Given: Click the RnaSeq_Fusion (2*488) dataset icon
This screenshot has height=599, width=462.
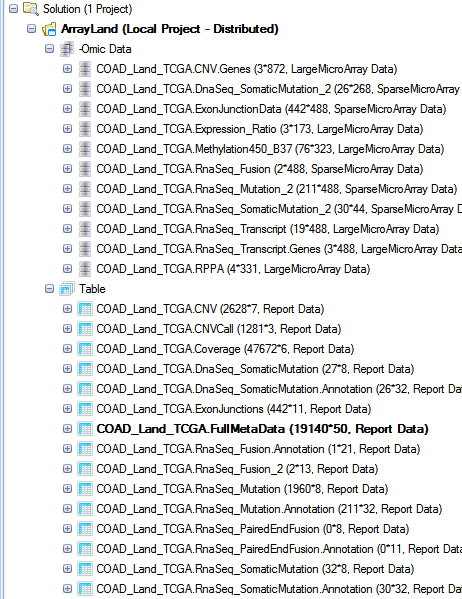Looking at the screenshot, I should pyautogui.click(x=85, y=169).
